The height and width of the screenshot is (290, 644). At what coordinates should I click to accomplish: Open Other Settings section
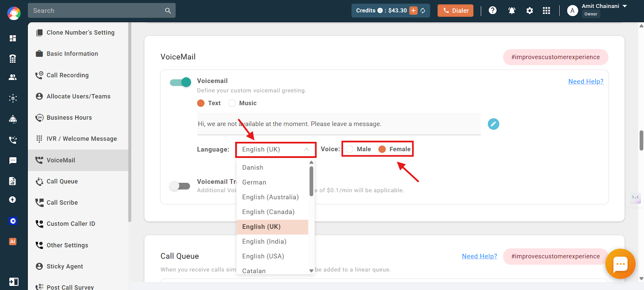pyautogui.click(x=78, y=245)
